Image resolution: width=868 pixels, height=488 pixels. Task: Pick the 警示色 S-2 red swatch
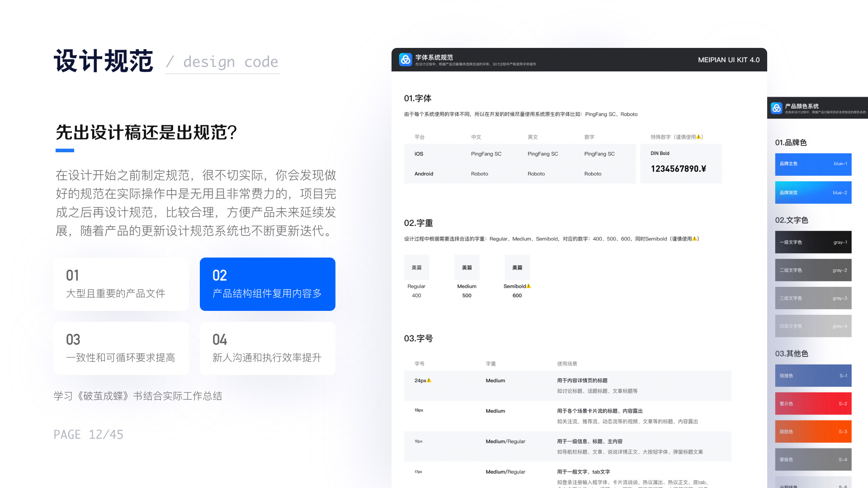pos(813,404)
